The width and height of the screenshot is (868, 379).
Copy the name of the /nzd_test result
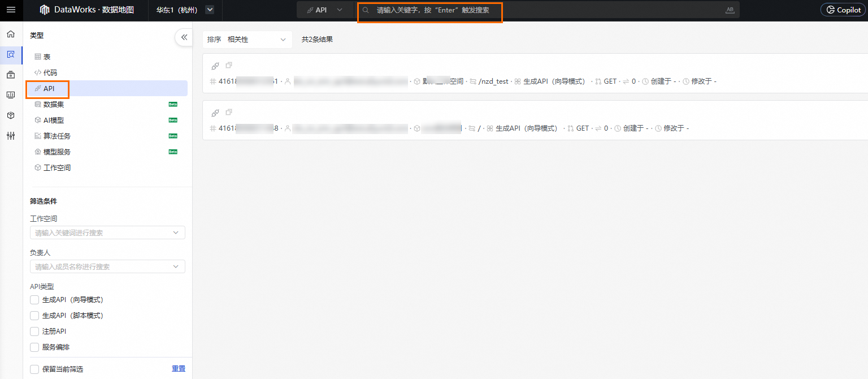[x=229, y=65]
